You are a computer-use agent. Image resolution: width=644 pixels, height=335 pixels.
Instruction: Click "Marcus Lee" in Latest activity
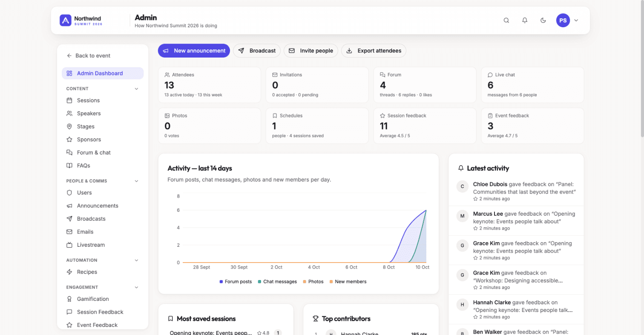tap(488, 214)
